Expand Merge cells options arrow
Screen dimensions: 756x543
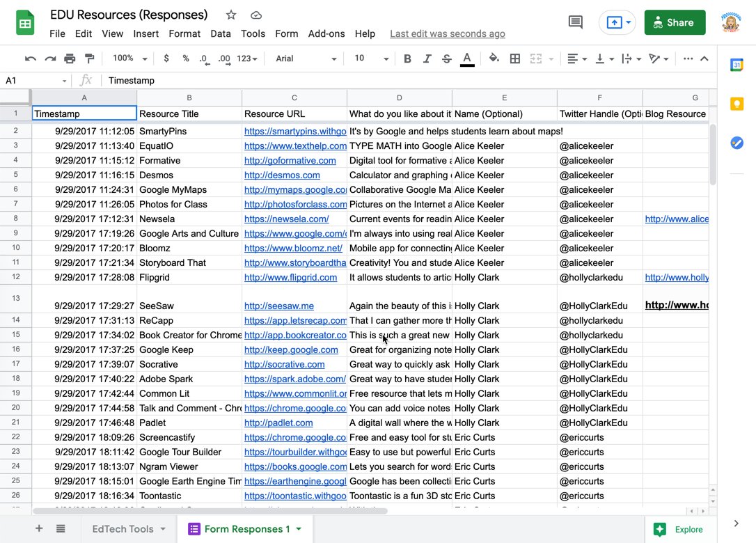pos(551,59)
